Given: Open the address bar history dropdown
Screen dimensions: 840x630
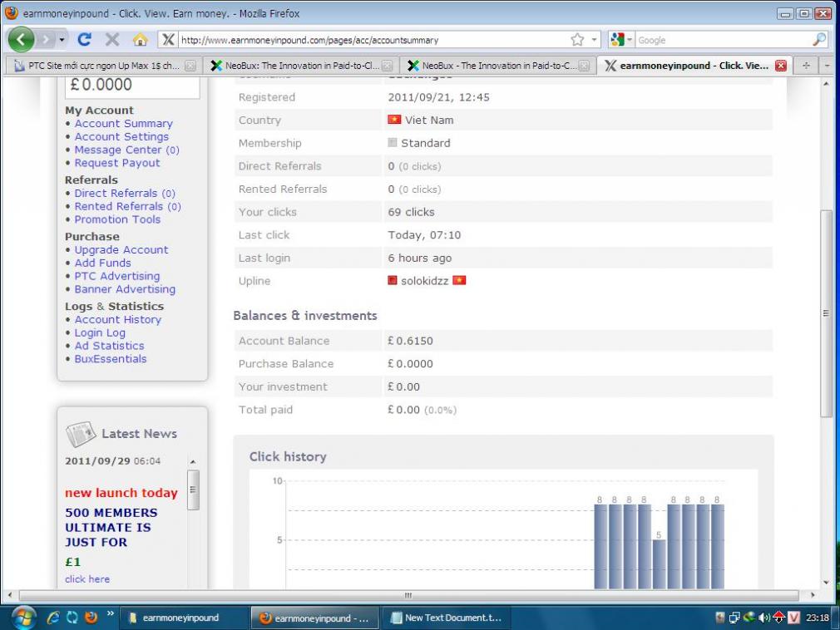Looking at the screenshot, I should 594,40.
